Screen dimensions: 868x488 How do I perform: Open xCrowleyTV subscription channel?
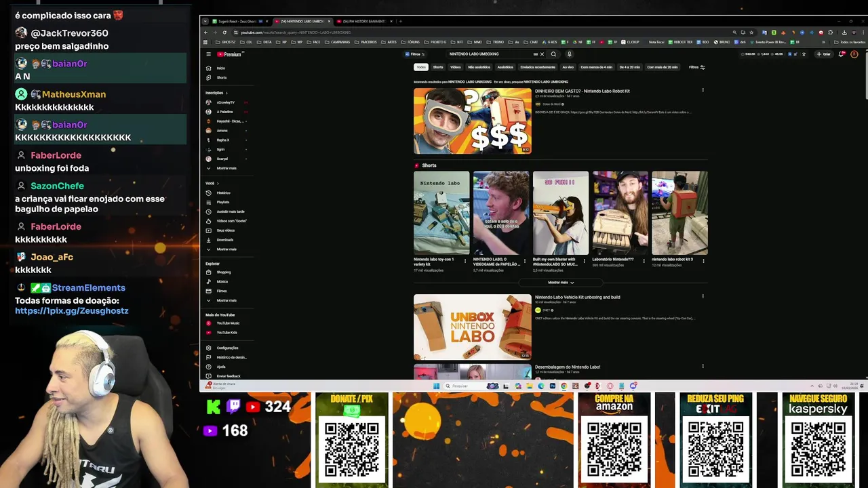(x=225, y=102)
